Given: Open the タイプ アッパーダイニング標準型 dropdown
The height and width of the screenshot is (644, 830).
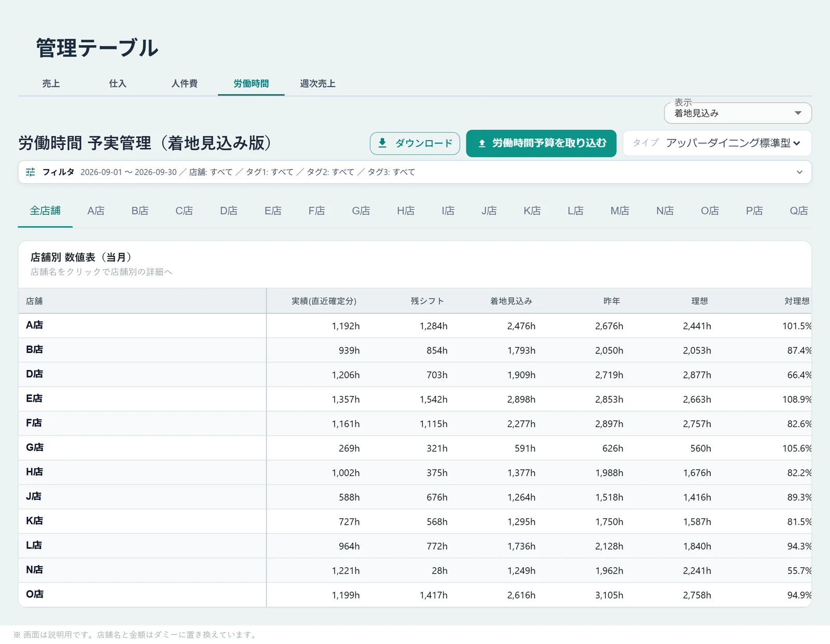Looking at the screenshot, I should click(717, 143).
